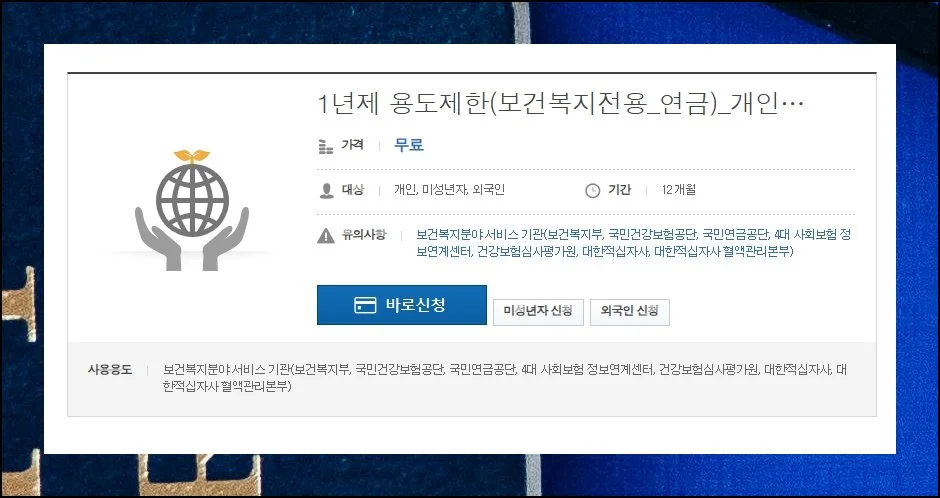940x498 pixels.
Task: Click the 개인, 미성년자, 외국인 target text
Action: 449,191
